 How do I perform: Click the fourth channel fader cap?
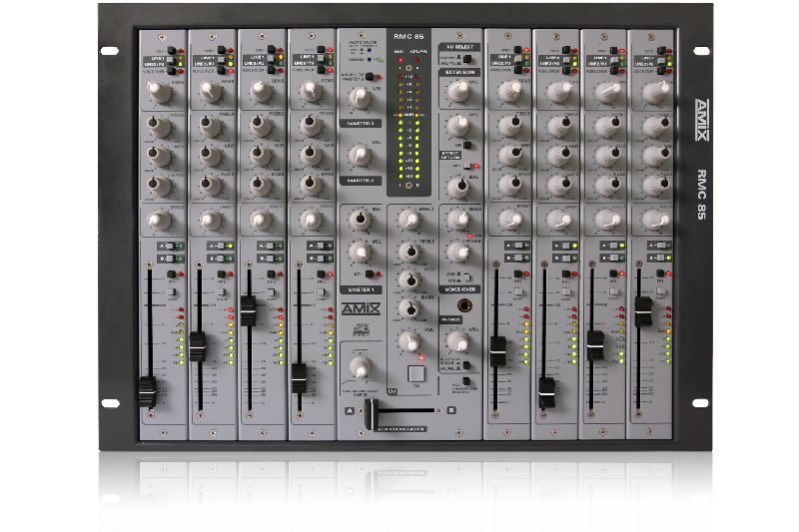click(299, 377)
